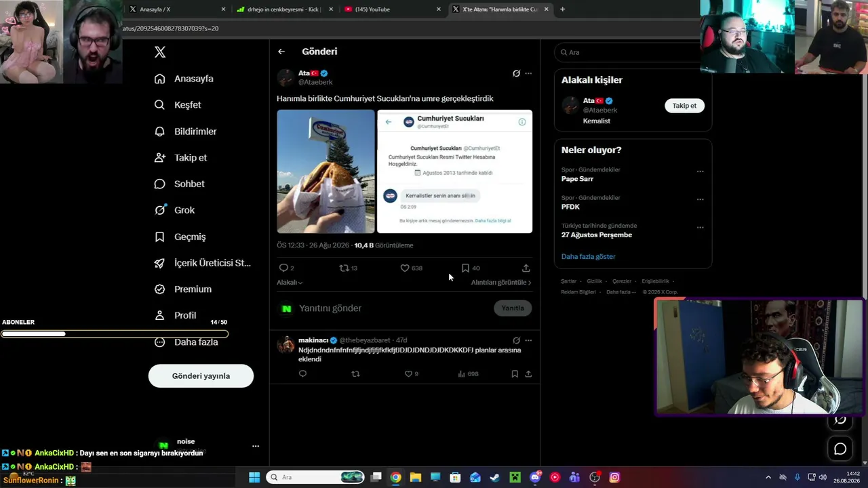The width and height of the screenshot is (868, 488).
Task: Open options for 27 Ağustos Perşembe trend
Action: 700,228
